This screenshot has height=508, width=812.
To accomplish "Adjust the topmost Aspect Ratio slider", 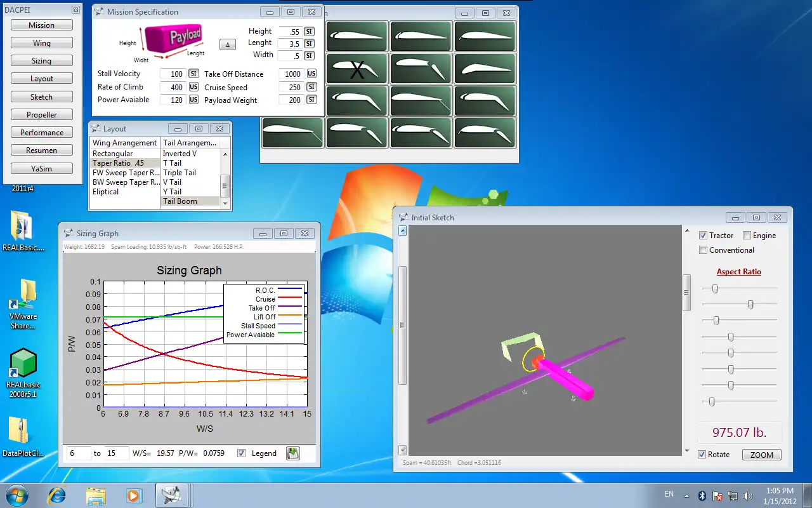I will (716, 288).
